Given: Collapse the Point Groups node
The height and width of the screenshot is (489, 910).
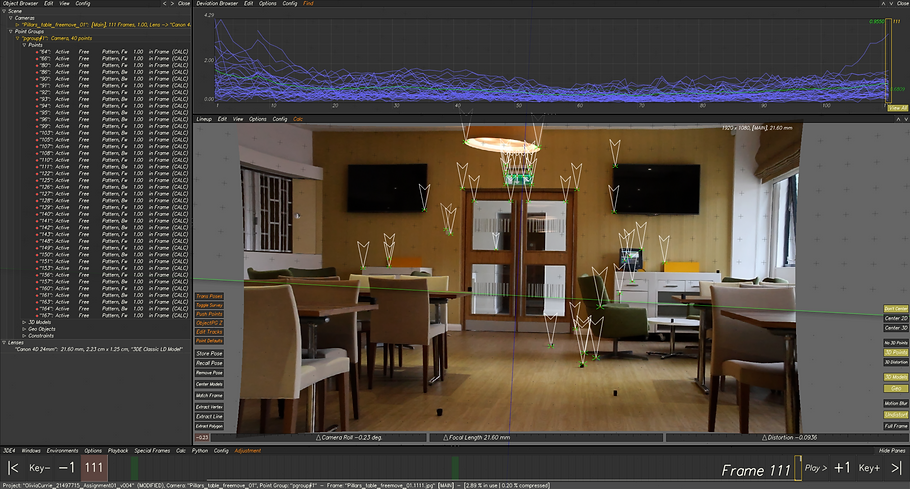Looking at the screenshot, I should [x=11, y=31].
